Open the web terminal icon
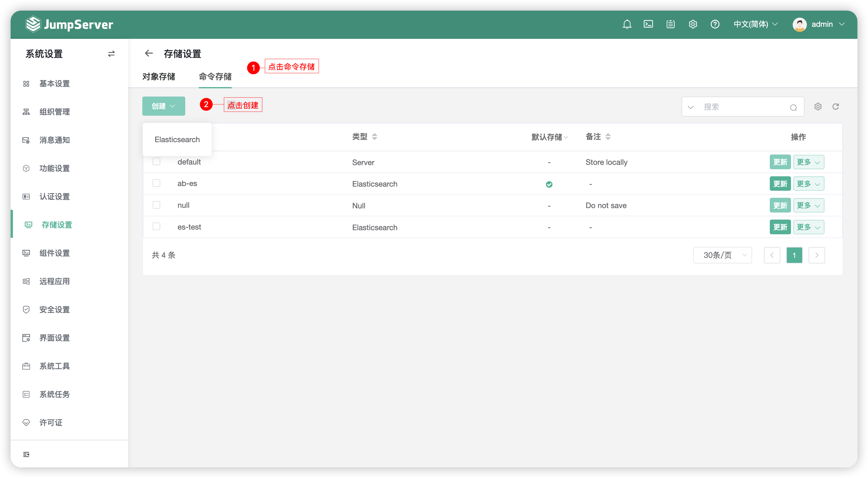This screenshot has width=868, height=478. click(648, 24)
